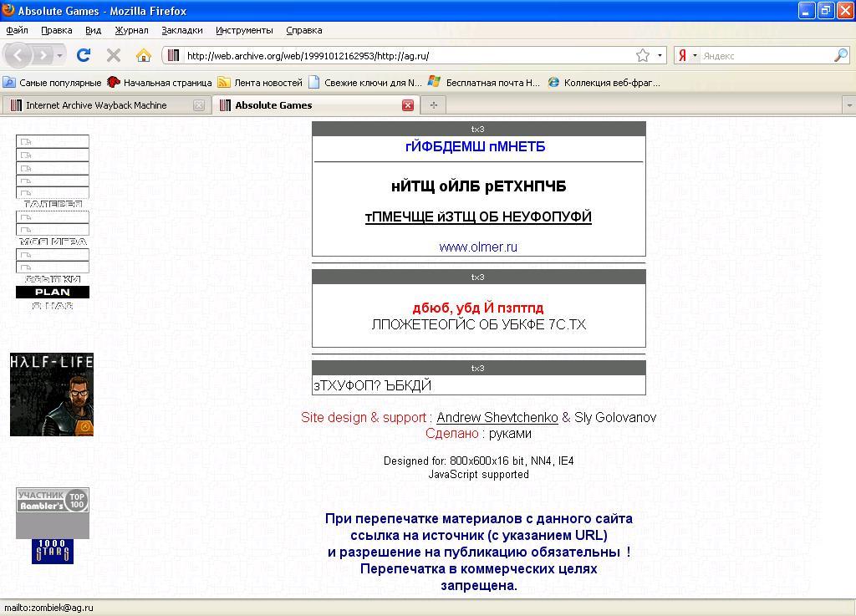
Task: Click the Stop loading icon
Action: click(114, 55)
